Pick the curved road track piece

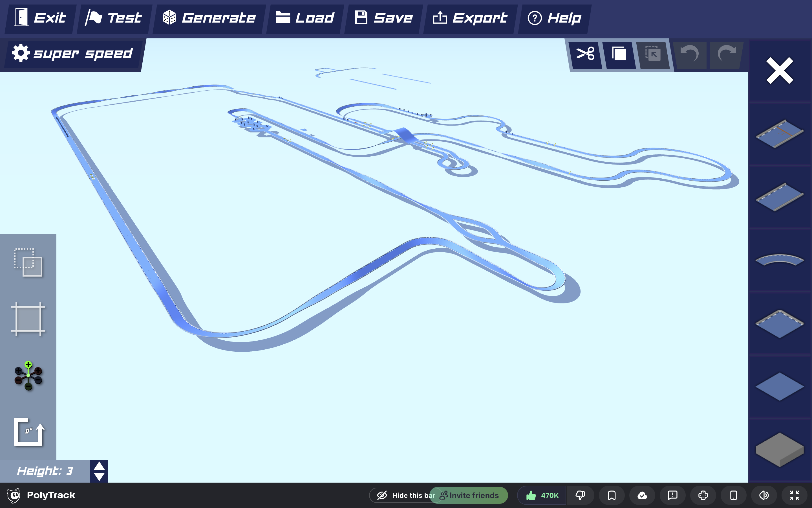[780, 259]
